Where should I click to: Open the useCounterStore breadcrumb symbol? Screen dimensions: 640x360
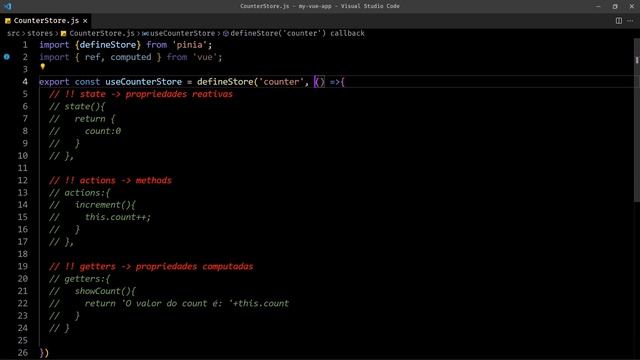(182, 33)
